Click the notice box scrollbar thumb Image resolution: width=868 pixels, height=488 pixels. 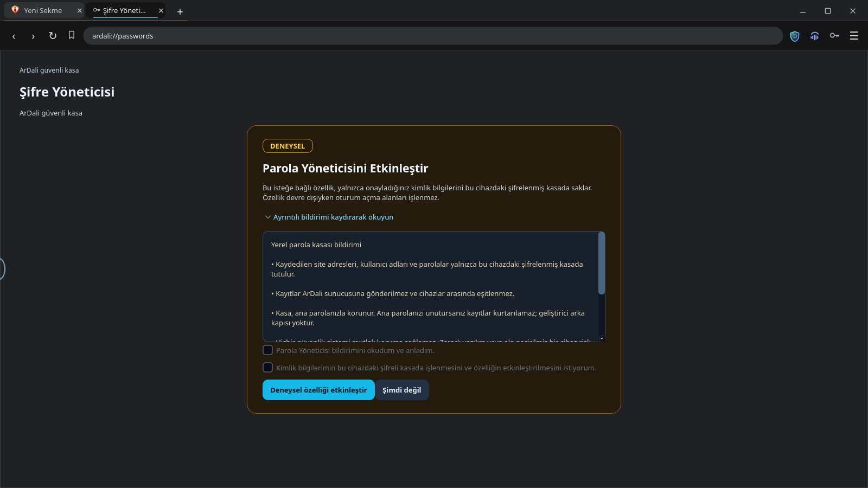601,264
